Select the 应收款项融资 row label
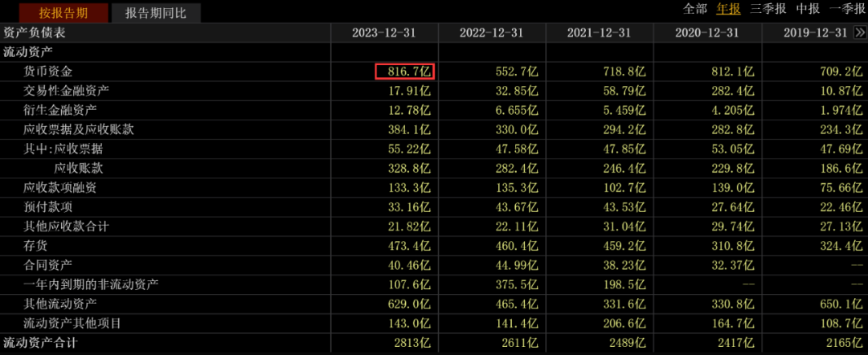Image resolution: width=868 pixels, height=355 pixels. coord(60,188)
